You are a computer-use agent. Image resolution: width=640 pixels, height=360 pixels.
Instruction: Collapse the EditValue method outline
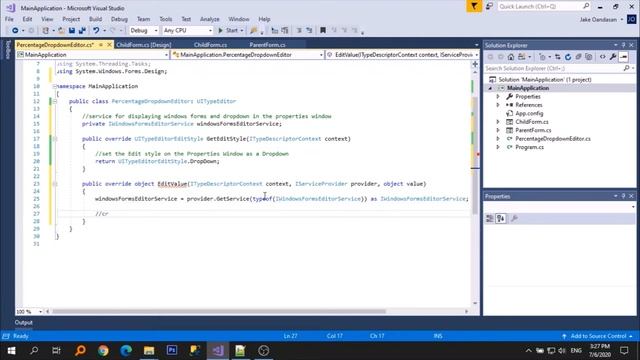(55, 184)
